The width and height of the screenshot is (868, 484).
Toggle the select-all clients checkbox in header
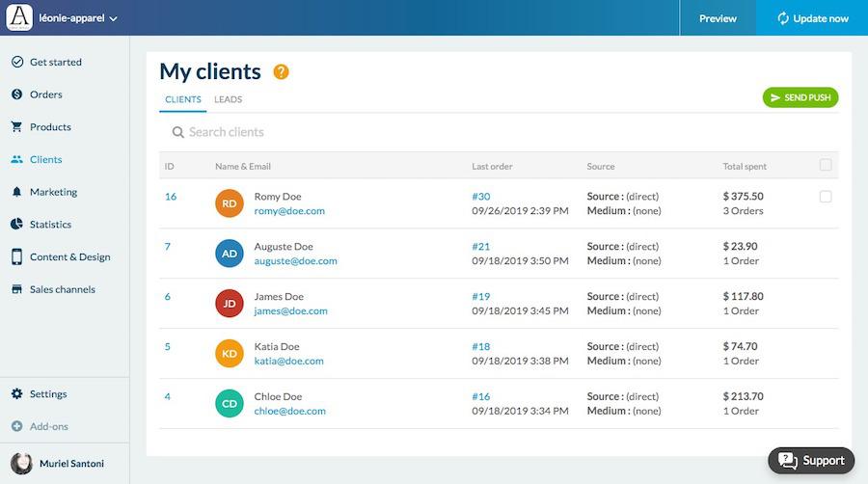click(826, 166)
